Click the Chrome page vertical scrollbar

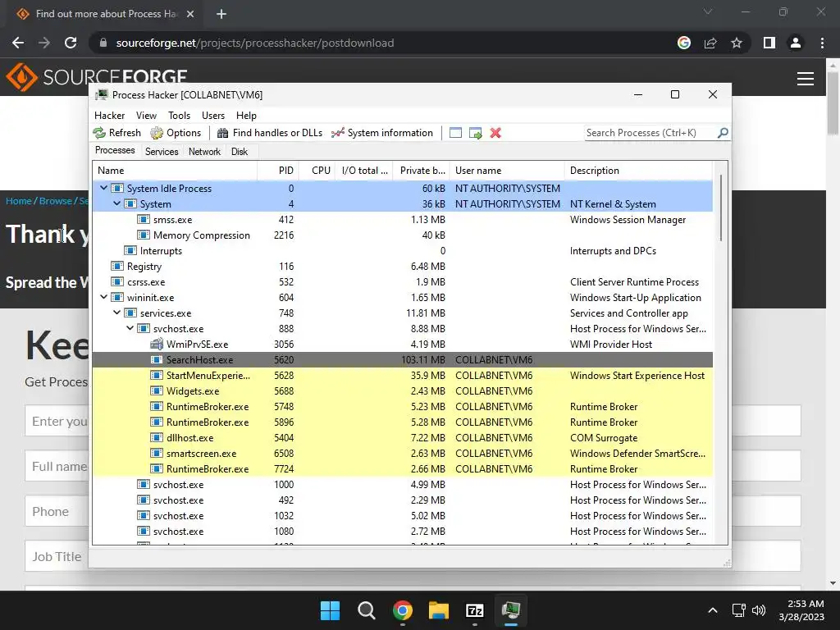coord(833,102)
